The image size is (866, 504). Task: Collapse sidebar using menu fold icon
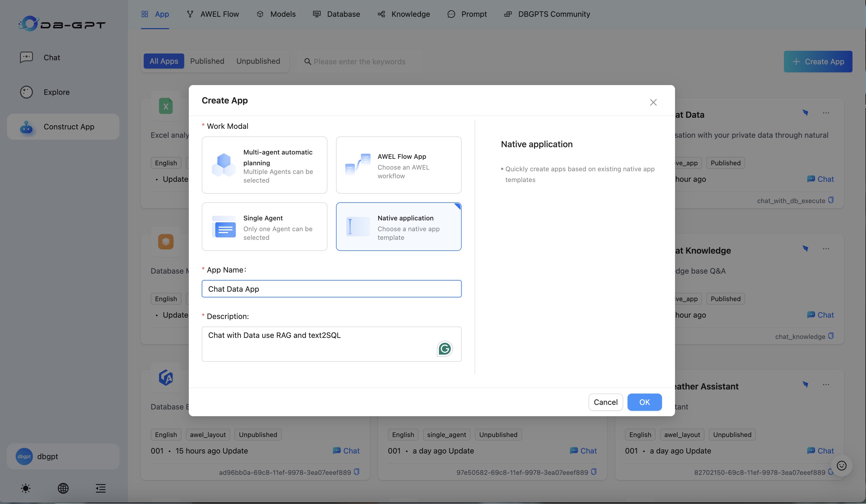[x=101, y=488]
